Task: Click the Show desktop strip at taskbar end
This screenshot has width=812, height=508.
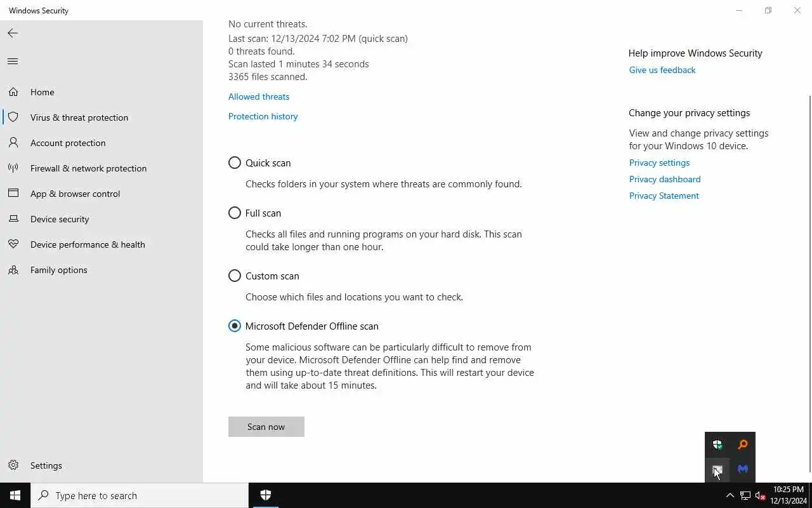Action: pyautogui.click(x=810, y=495)
